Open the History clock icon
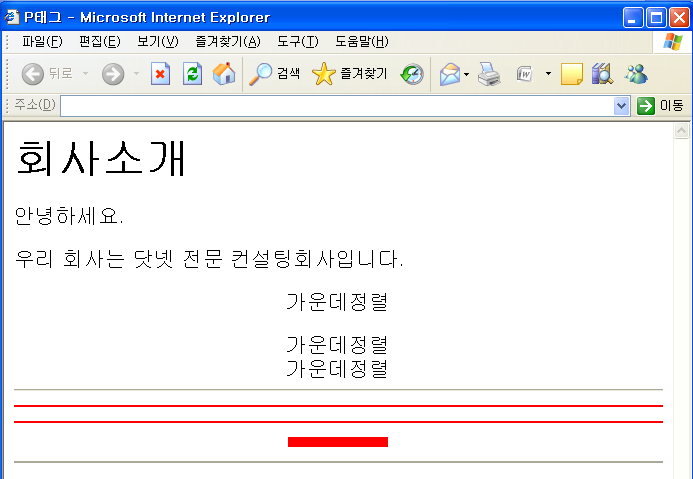This screenshot has height=479, width=693. (412, 74)
